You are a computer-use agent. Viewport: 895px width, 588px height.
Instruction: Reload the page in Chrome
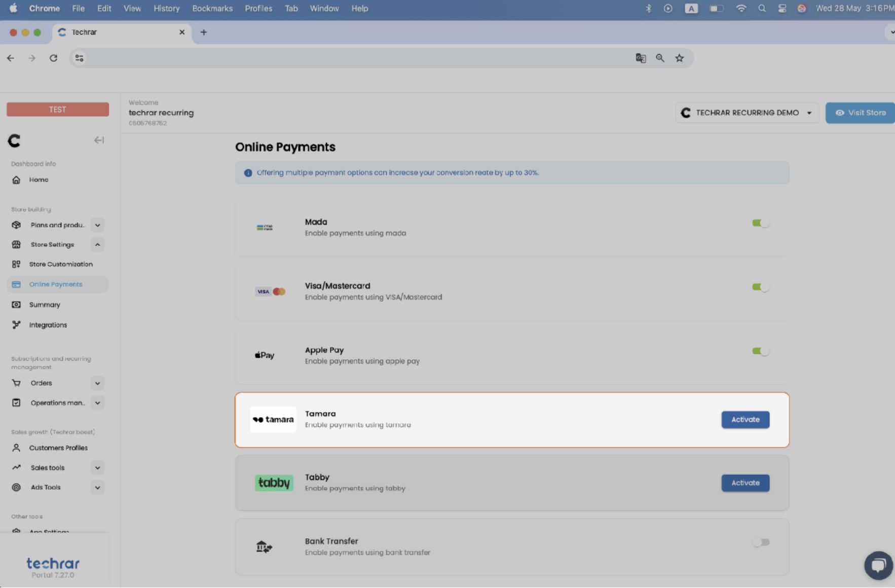pyautogui.click(x=53, y=58)
